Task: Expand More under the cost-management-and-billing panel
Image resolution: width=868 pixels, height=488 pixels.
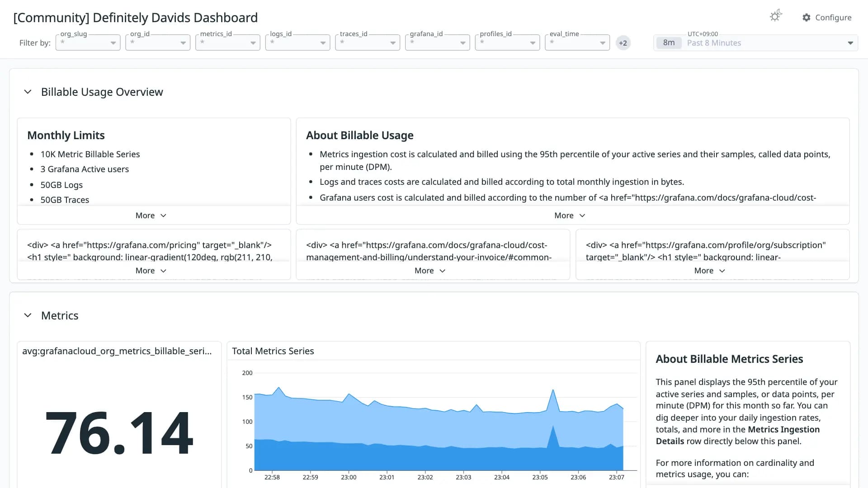Action: point(430,271)
